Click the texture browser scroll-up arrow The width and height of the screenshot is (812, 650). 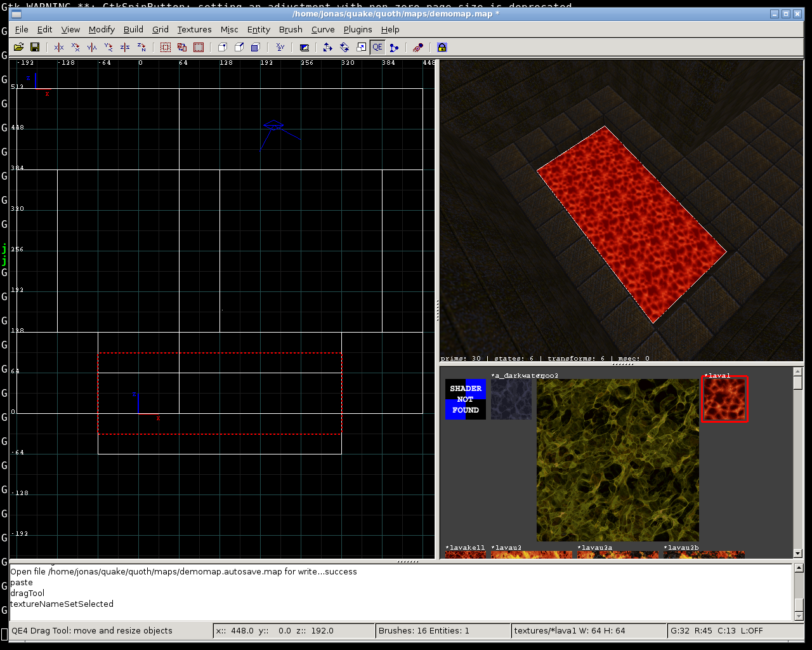(x=798, y=372)
